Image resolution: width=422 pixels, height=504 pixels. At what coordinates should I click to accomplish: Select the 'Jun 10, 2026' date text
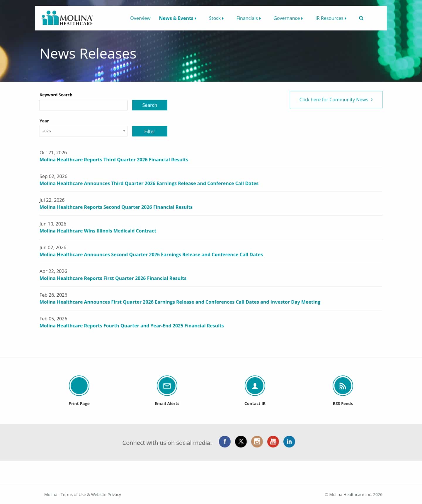click(53, 224)
